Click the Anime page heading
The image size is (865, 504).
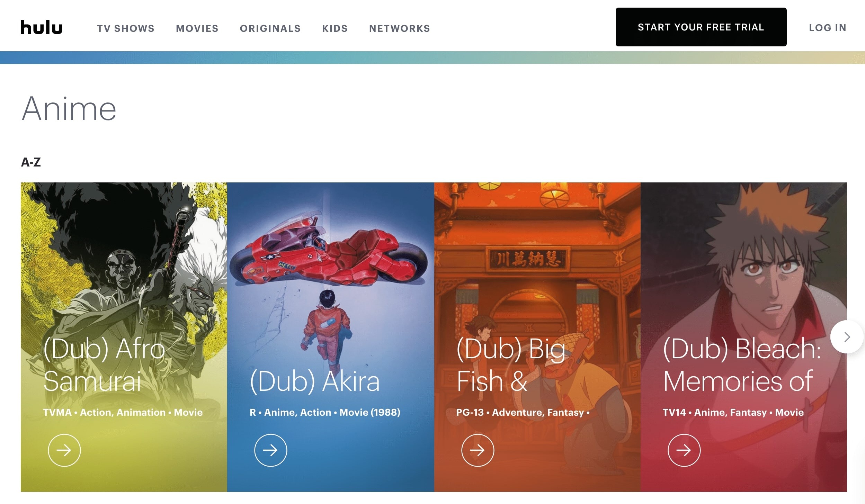point(69,109)
